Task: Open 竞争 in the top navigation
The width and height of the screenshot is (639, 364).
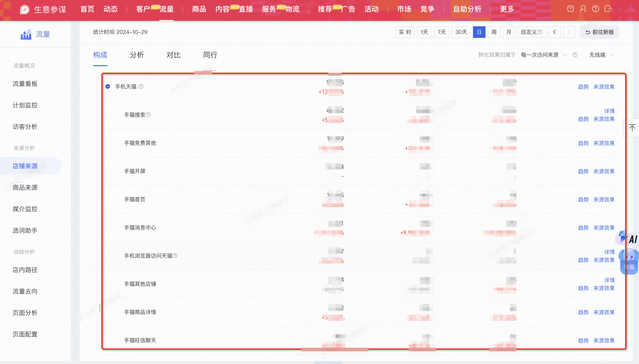Action: click(427, 9)
